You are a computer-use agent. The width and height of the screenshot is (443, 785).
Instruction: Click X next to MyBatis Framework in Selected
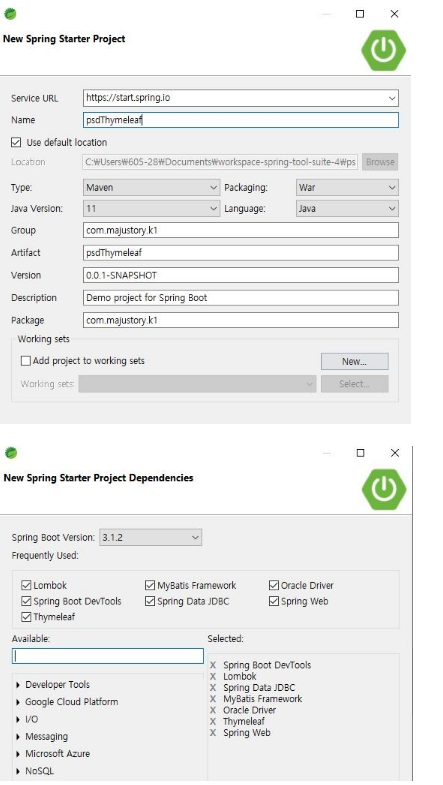pyautogui.click(x=213, y=699)
